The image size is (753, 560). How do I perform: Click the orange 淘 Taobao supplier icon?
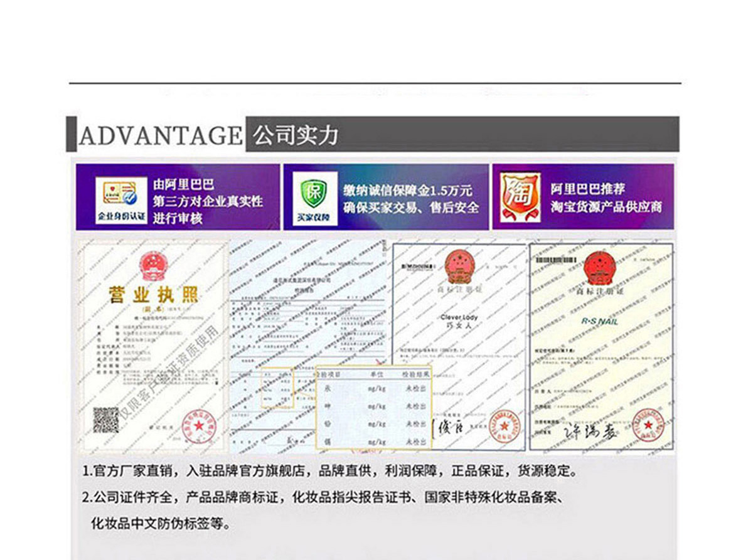coord(520,198)
